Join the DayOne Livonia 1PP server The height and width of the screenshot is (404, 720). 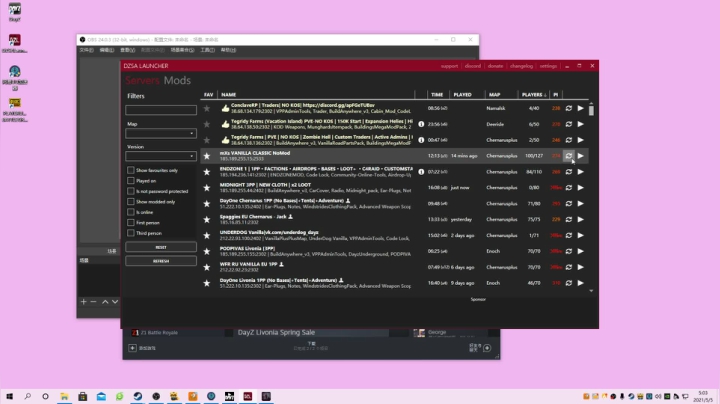[581, 283]
